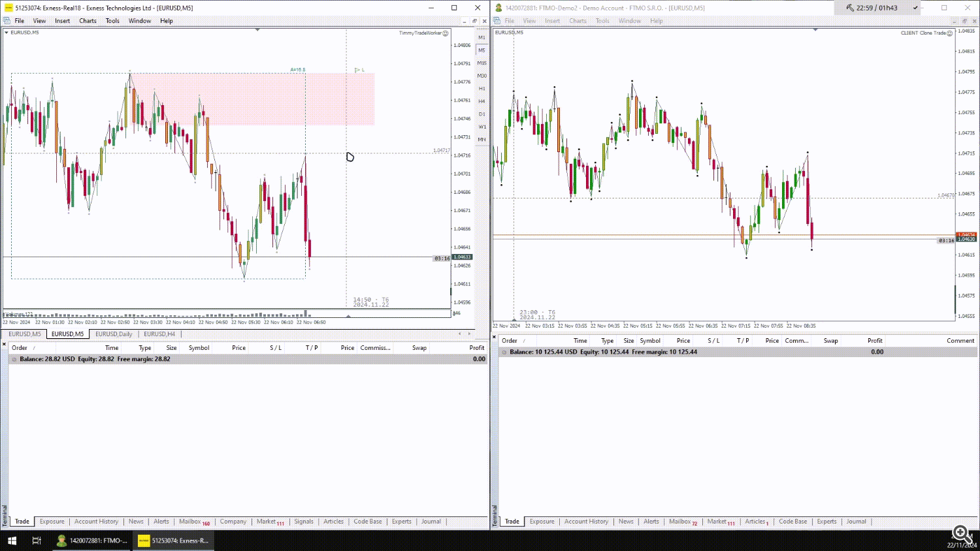
Task: Expand the Balance 28.82 USD row in the Trade list
Action: pos(14,359)
